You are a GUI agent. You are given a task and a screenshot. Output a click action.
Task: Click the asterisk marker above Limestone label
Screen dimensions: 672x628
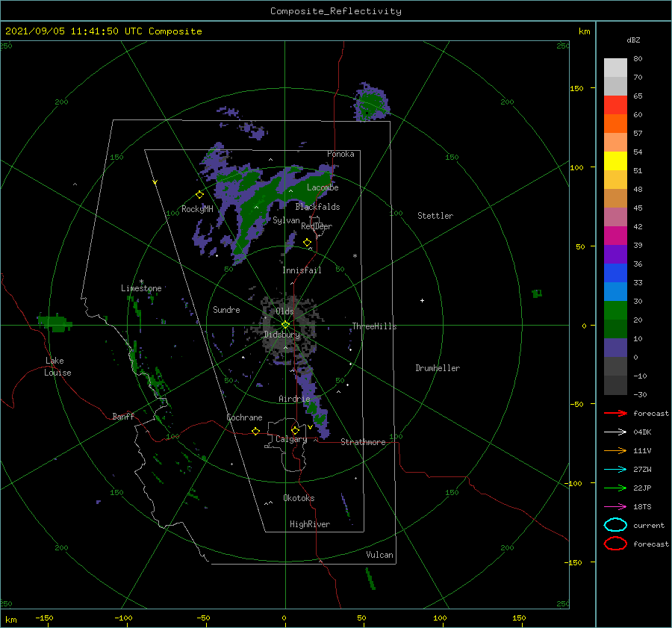[141, 282]
